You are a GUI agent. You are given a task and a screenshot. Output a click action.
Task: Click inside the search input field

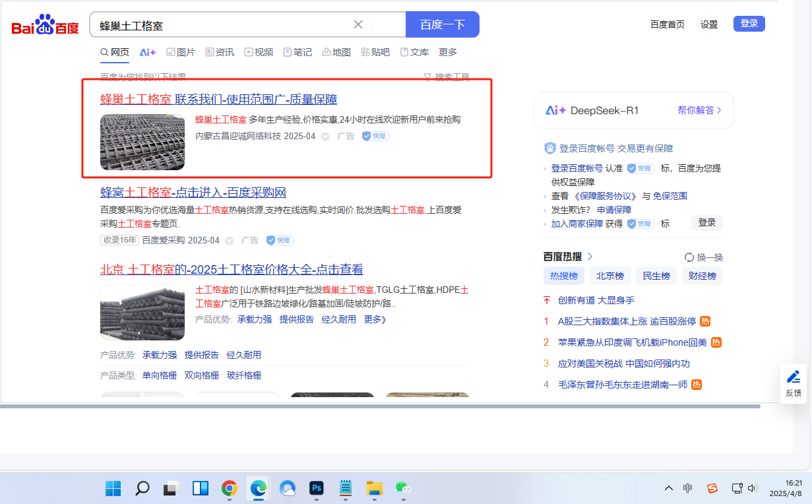pos(224,25)
